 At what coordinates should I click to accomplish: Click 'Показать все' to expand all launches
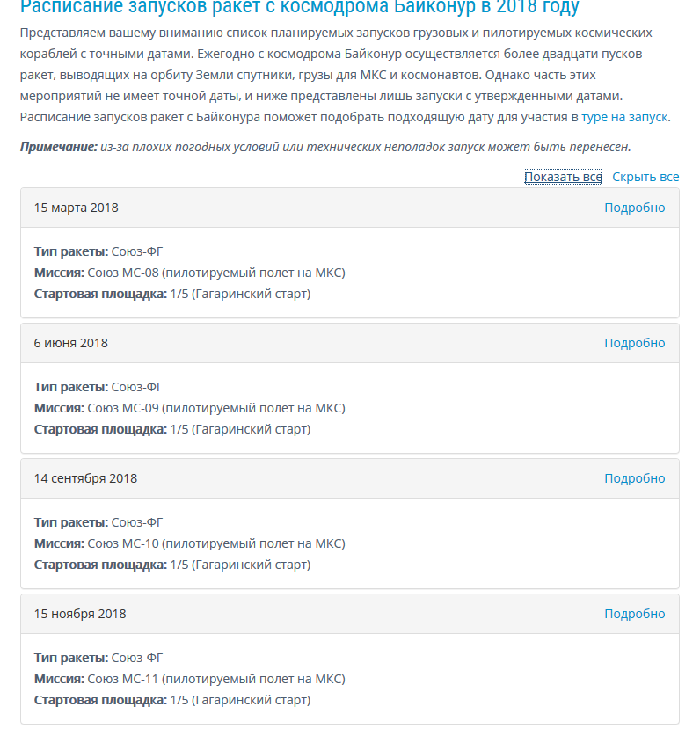click(563, 177)
